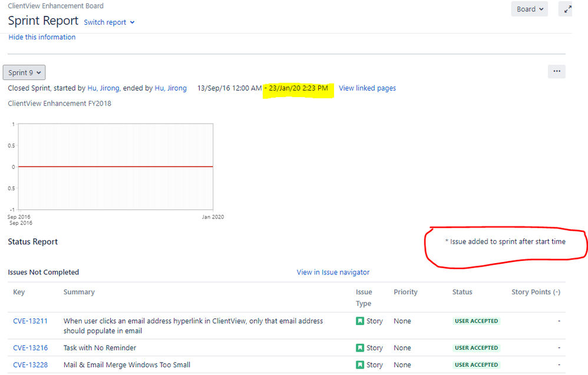Click USER ACCEPTED status of CVE-13216

pos(476,348)
